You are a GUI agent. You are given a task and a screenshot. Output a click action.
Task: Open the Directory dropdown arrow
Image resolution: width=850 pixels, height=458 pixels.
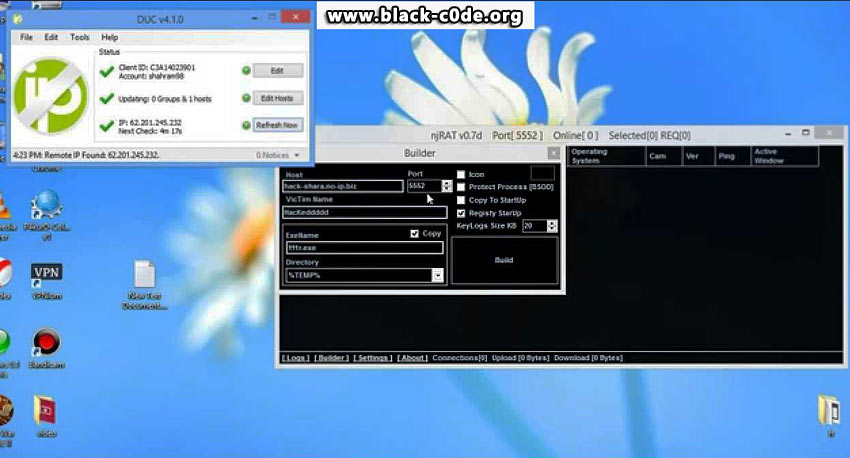pyautogui.click(x=437, y=275)
